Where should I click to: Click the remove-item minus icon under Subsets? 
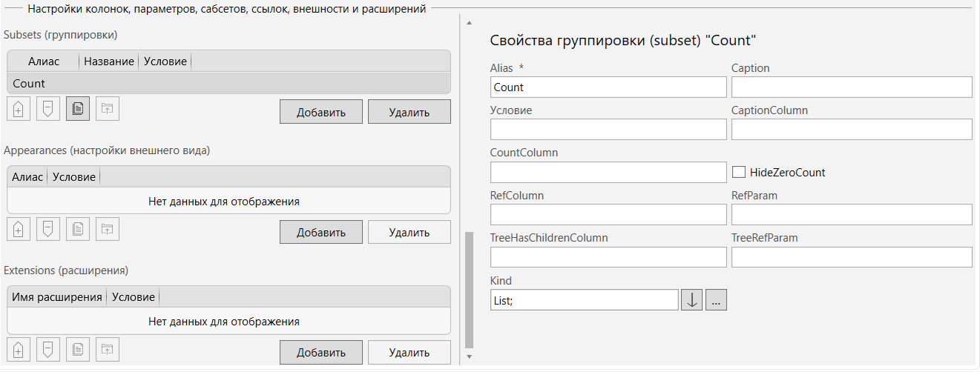[x=48, y=109]
